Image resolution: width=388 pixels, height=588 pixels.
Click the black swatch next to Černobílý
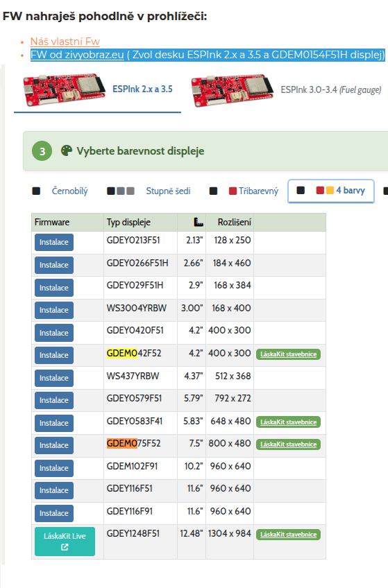[x=36, y=191]
